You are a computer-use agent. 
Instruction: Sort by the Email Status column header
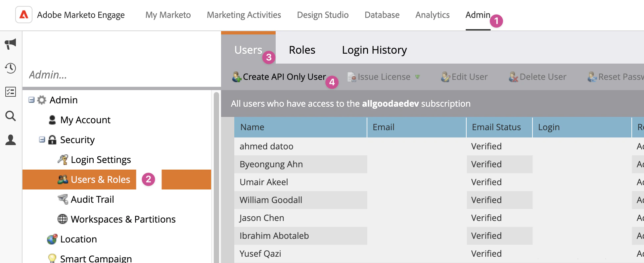[x=499, y=127]
